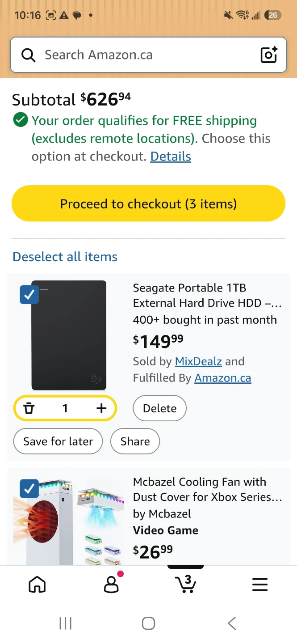Save Seagate drive for later
The width and height of the screenshot is (297, 644).
(58, 441)
